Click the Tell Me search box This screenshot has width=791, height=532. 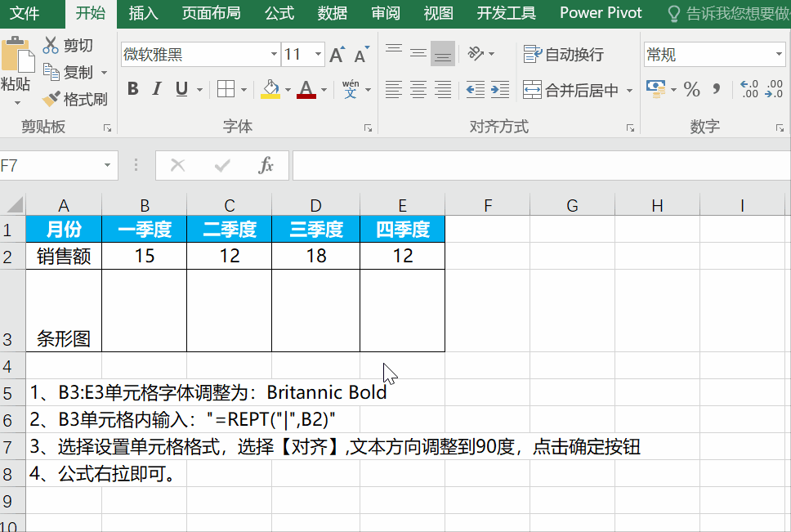[x=729, y=14]
